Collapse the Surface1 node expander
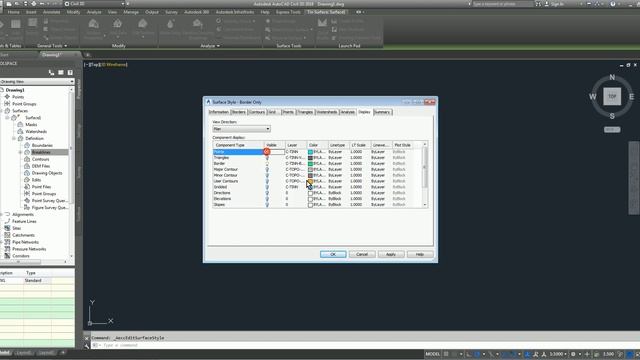Image resolution: width=640 pixels, height=360 pixels. (x=7, y=118)
